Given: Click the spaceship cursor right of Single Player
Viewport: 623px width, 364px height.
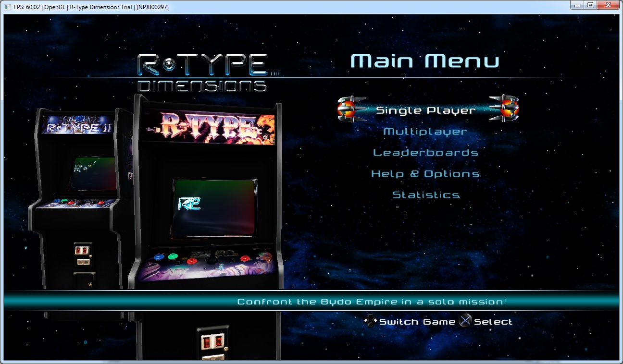Looking at the screenshot, I should (503, 108).
